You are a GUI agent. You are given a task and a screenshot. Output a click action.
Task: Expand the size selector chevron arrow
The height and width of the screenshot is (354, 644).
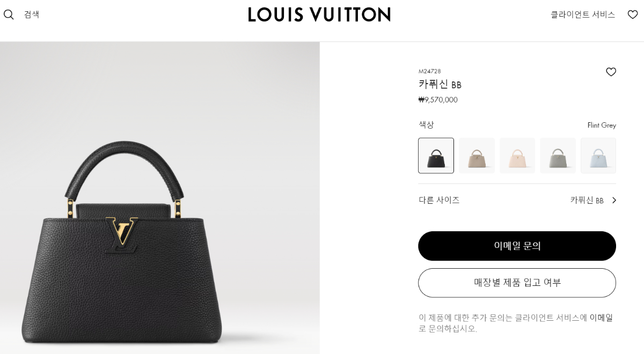pos(614,200)
